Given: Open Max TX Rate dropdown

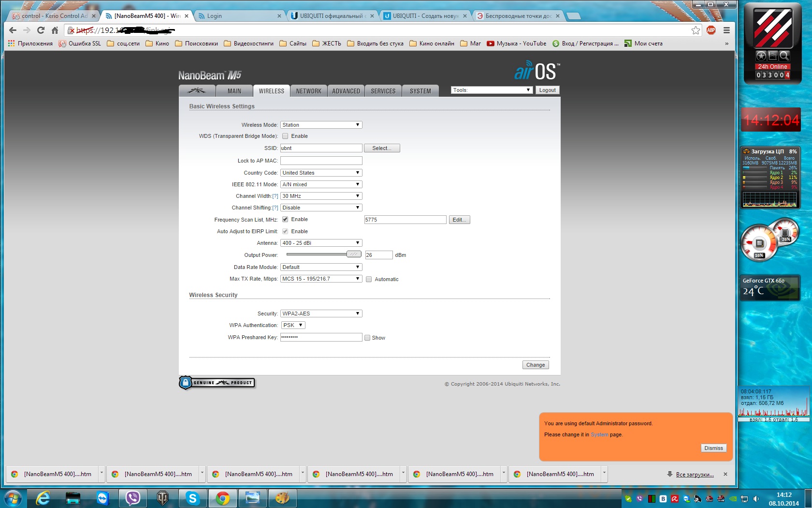Looking at the screenshot, I should [321, 279].
